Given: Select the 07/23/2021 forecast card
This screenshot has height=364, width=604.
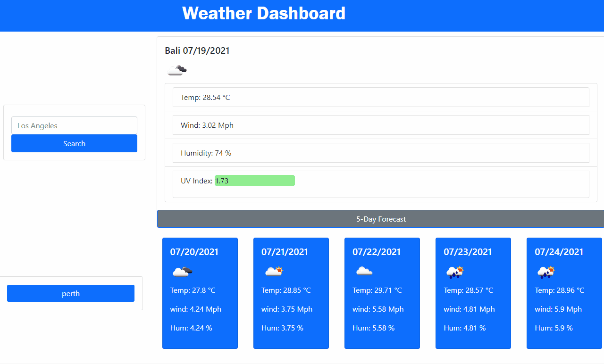Looking at the screenshot, I should pyautogui.click(x=473, y=293).
